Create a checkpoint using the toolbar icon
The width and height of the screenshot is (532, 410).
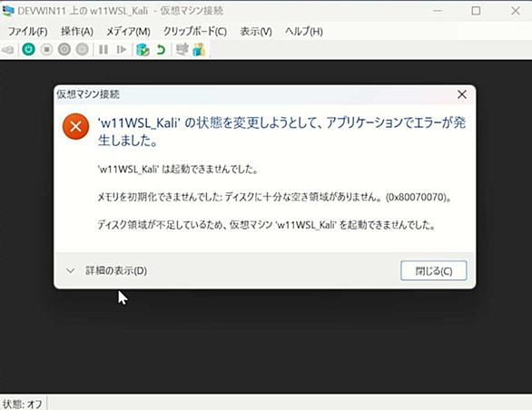coord(143,50)
